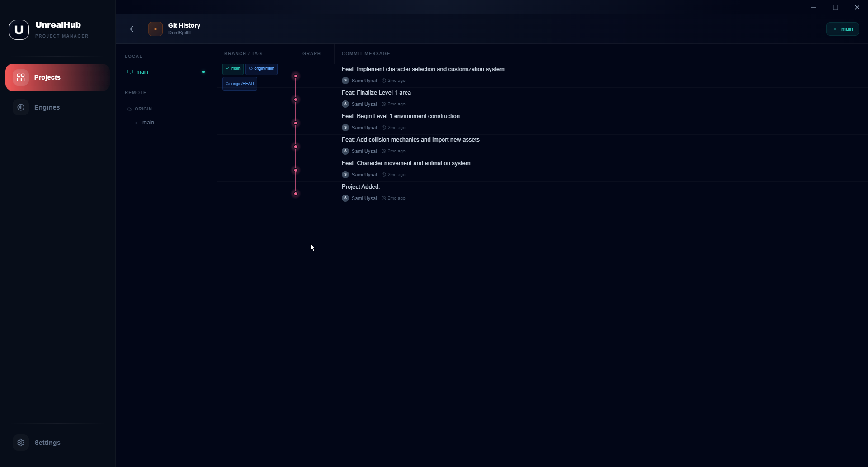Open the main branch dropdown in the top-right

(843, 29)
